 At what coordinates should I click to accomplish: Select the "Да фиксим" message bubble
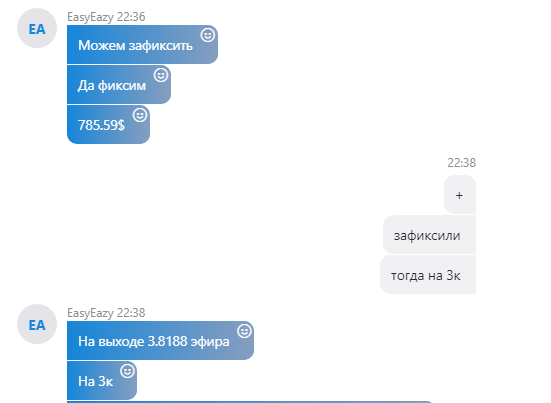pyautogui.click(x=119, y=85)
